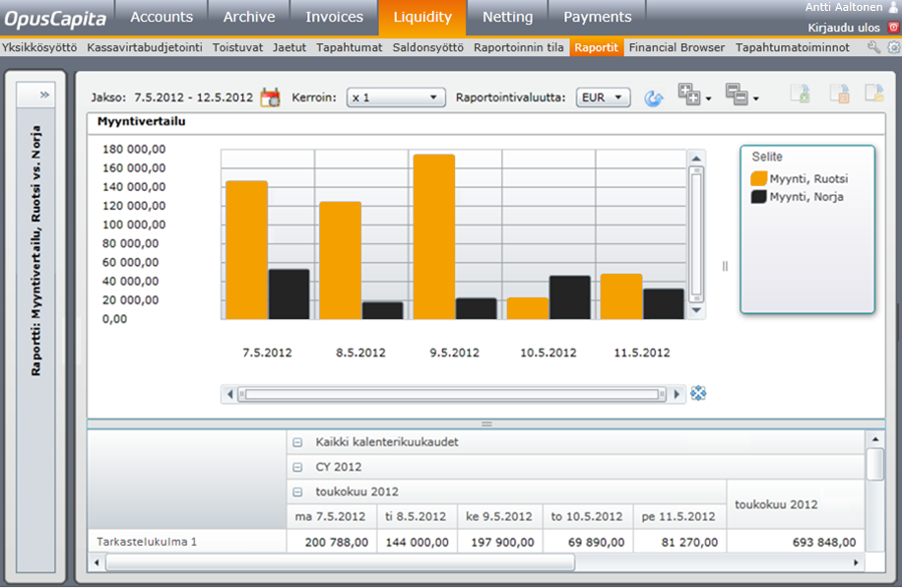This screenshot has width=902, height=588.
Task: Click the Antti Aaltonen username
Action: click(x=843, y=7)
